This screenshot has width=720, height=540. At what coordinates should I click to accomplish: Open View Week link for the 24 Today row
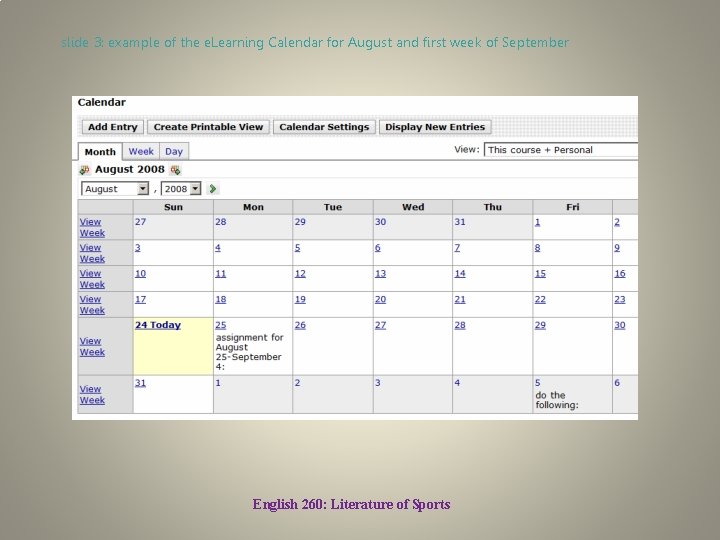92,347
